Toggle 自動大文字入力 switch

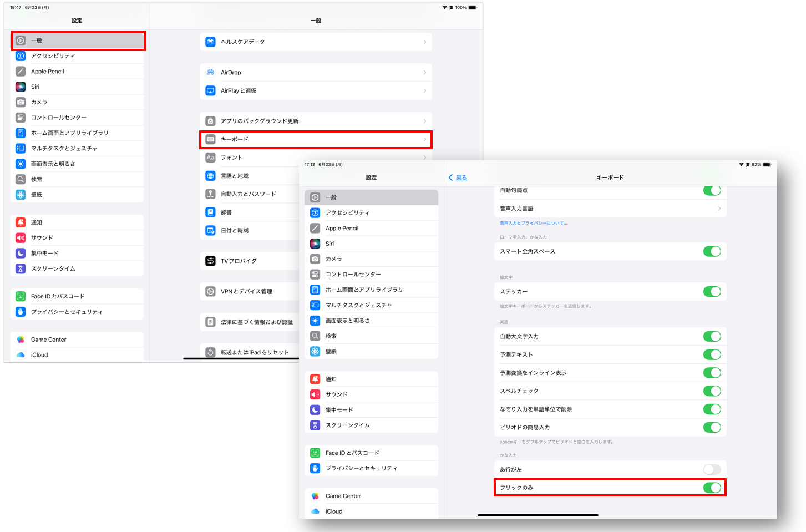(712, 336)
